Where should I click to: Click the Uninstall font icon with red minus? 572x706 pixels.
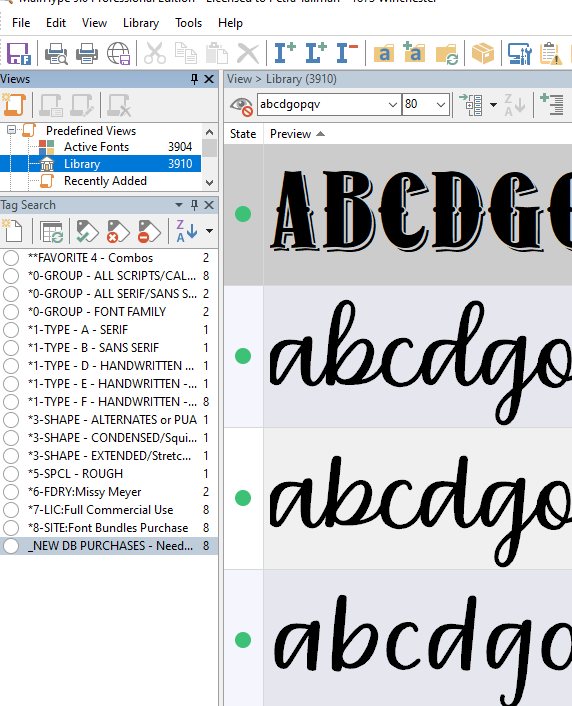click(347, 53)
